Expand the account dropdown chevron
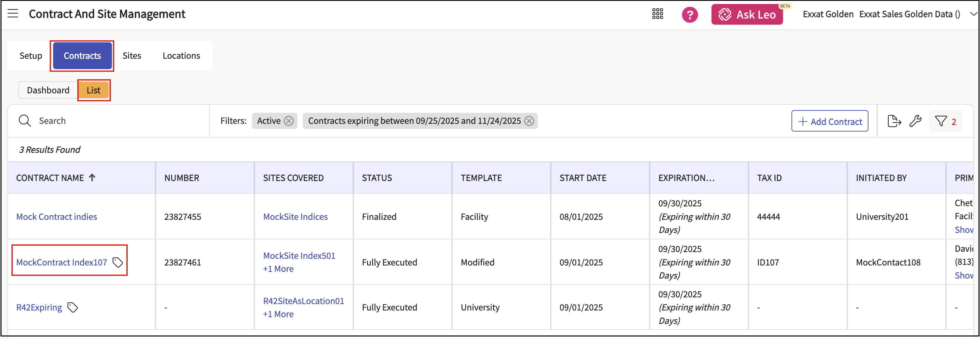This screenshot has height=339, width=980. [x=973, y=14]
